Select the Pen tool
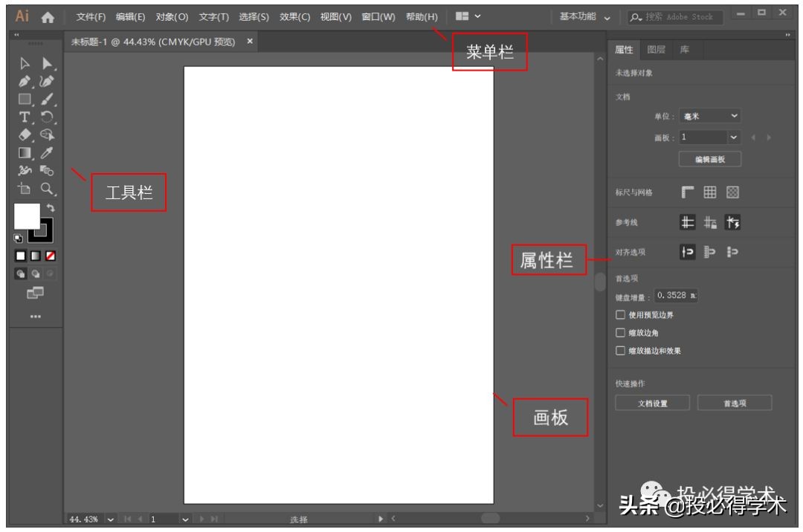Viewport: 803px width, 532px height. [25, 82]
